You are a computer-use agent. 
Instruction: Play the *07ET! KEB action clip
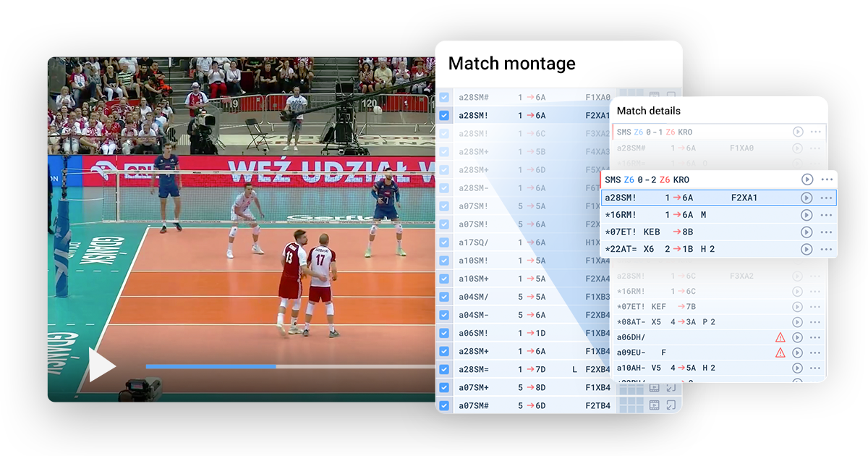point(807,232)
